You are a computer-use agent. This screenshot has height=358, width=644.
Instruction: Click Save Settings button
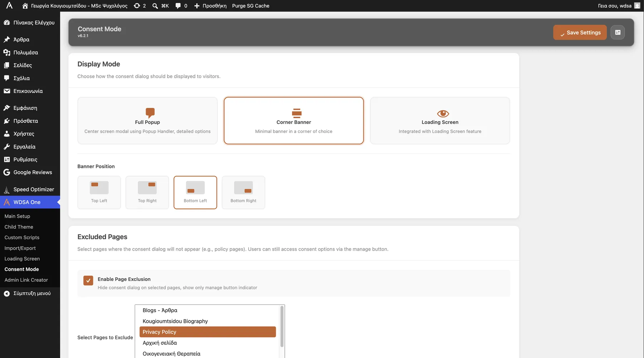580,32
